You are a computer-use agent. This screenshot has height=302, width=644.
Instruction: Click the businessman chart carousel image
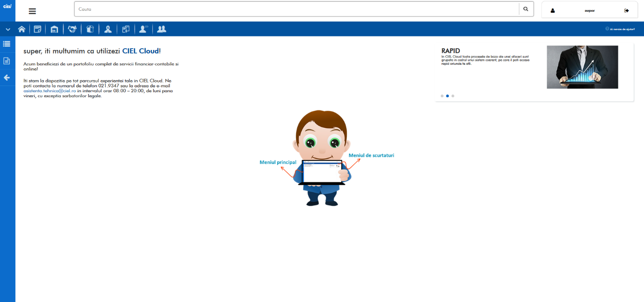(x=582, y=67)
